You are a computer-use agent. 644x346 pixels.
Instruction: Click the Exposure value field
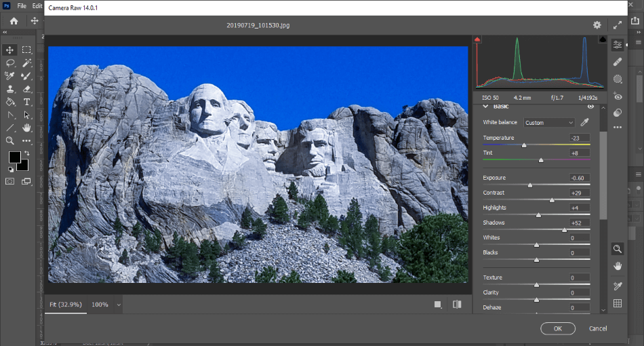pyautogui.click(x=580, y=178)
